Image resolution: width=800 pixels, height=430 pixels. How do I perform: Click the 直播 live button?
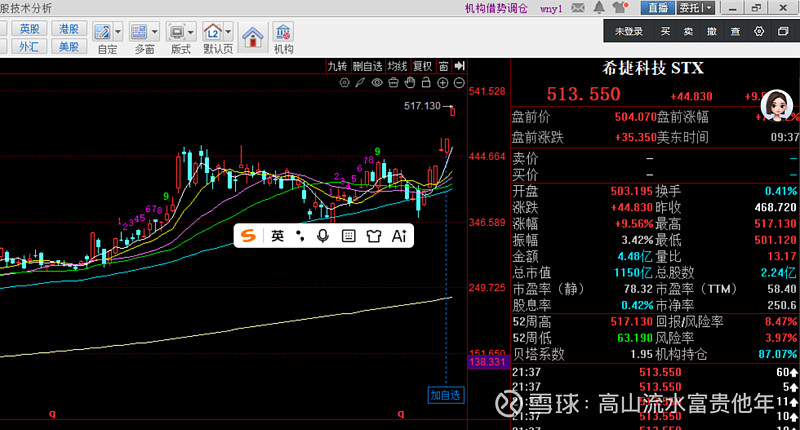[658, 8]
